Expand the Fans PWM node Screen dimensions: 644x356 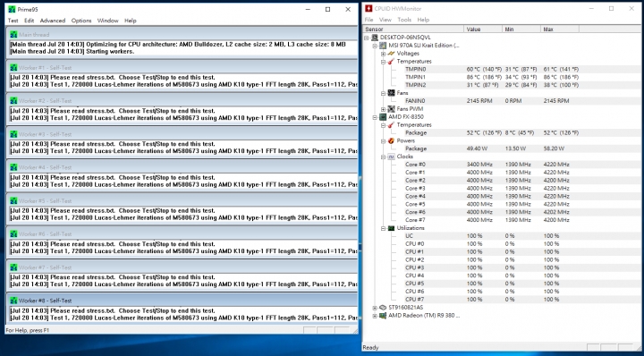click(x=383, y=109)
